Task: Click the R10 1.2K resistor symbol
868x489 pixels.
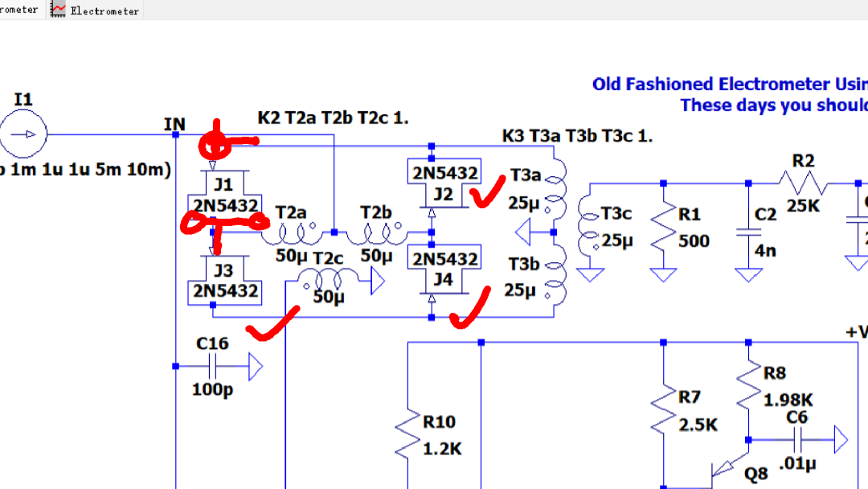Action: (407, 435)
